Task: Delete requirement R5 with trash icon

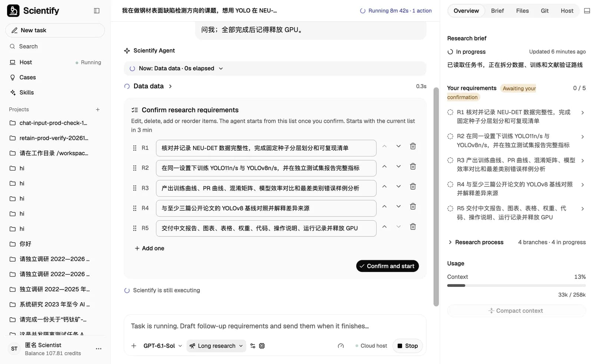Action: pyautogui.click(x=413, y=226)
